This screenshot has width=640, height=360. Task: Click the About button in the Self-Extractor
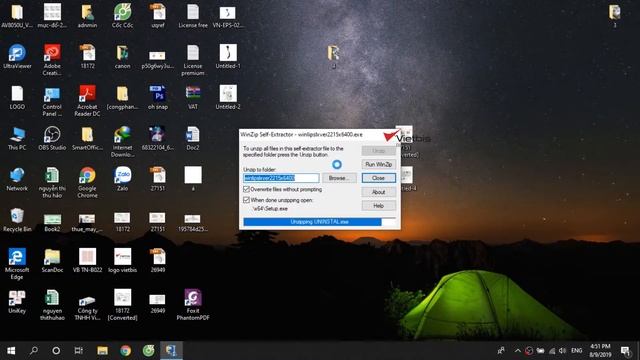379,192
